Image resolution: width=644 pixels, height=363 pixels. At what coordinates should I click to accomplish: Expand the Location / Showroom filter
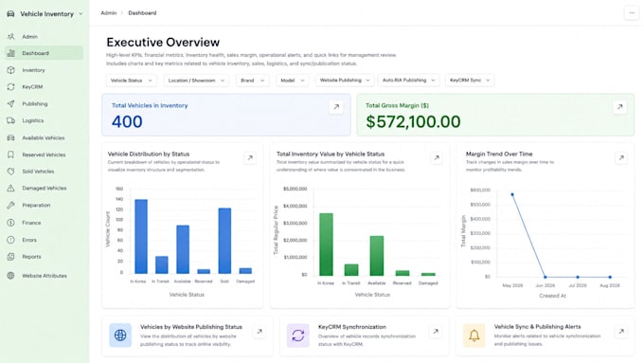196,81
